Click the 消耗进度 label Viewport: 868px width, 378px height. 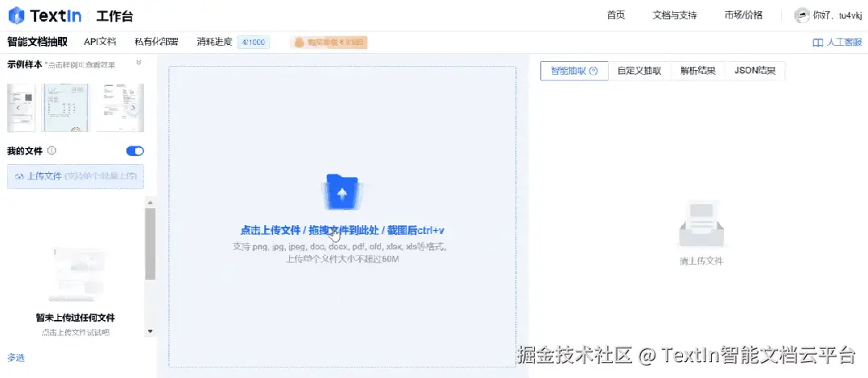coord(214,42)
